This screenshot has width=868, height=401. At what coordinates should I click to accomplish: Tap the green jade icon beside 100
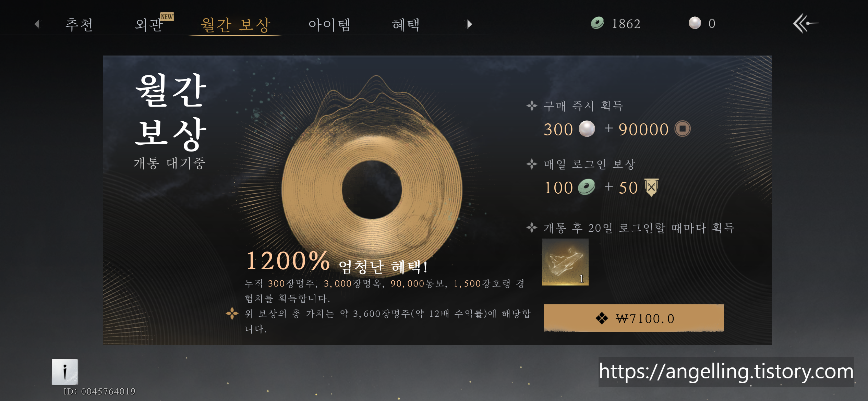tap(587, 187)
